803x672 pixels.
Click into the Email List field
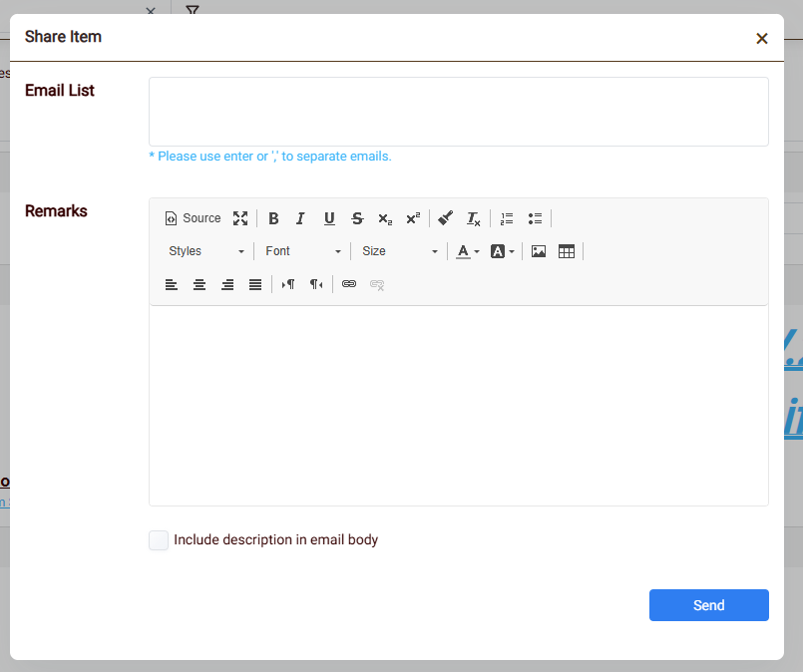[x=458, y=112]
